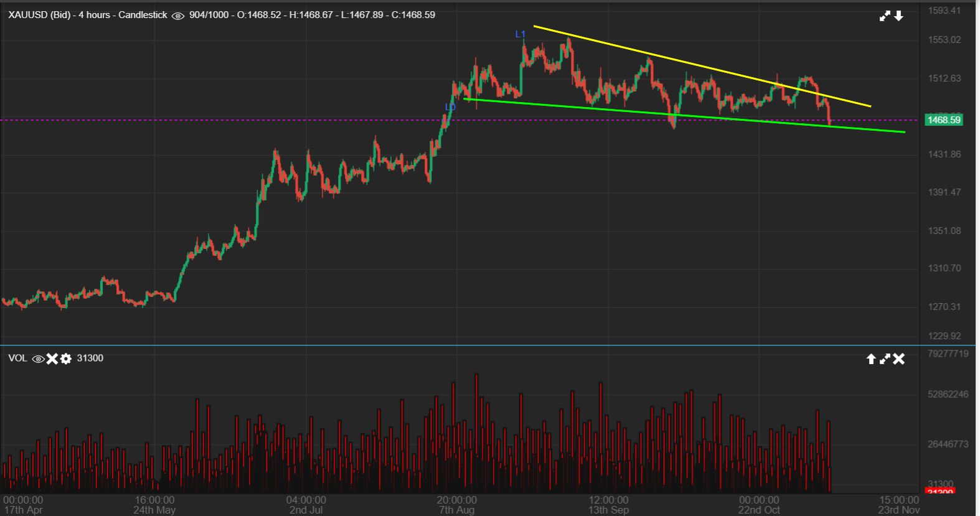Maximize the volume pane

tap(884, 359)
